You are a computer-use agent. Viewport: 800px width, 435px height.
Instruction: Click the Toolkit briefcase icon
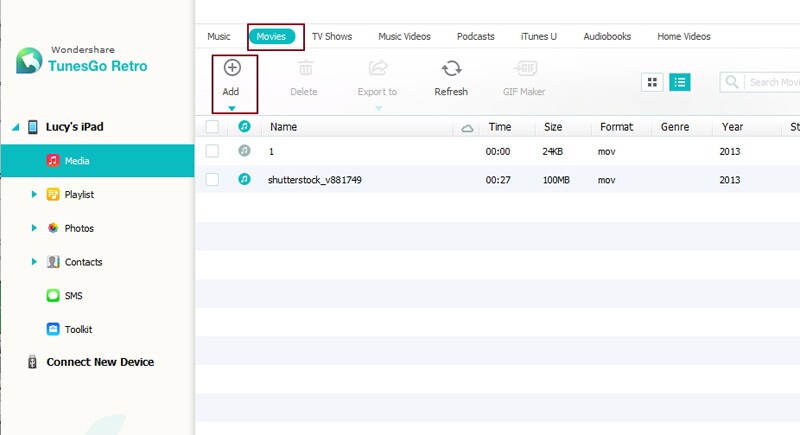click(53, 329)
